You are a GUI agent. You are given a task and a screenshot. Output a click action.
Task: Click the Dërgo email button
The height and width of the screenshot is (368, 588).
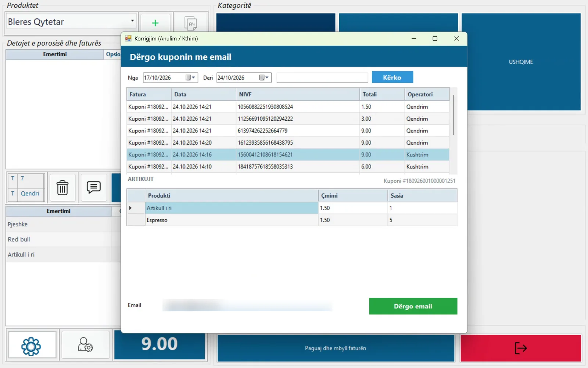point(413,306)
